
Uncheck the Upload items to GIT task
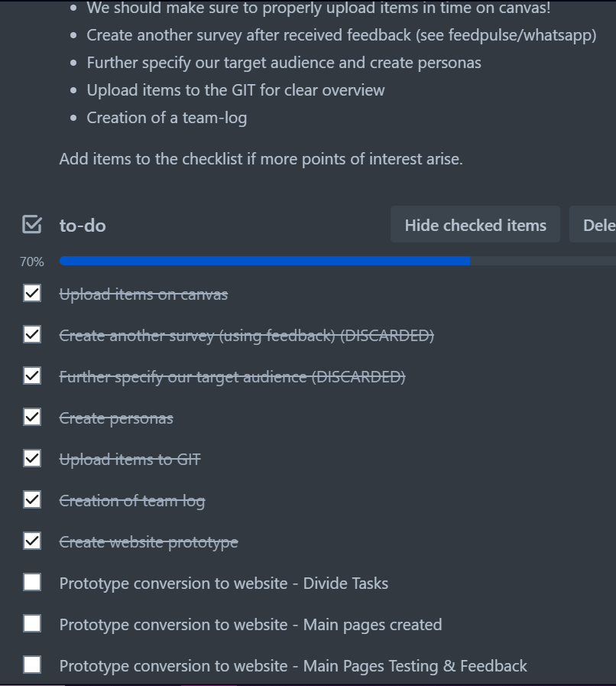pos(31,459)
